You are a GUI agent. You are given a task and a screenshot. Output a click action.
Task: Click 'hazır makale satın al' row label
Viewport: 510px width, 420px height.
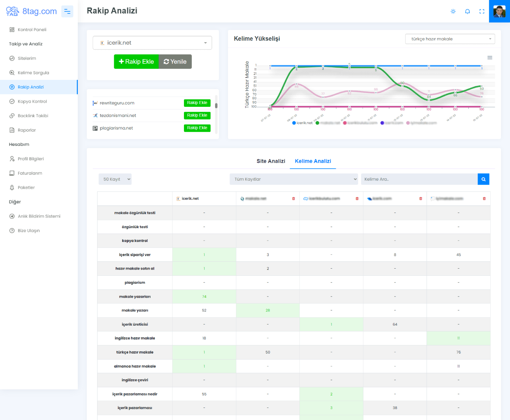click(135, 269)
